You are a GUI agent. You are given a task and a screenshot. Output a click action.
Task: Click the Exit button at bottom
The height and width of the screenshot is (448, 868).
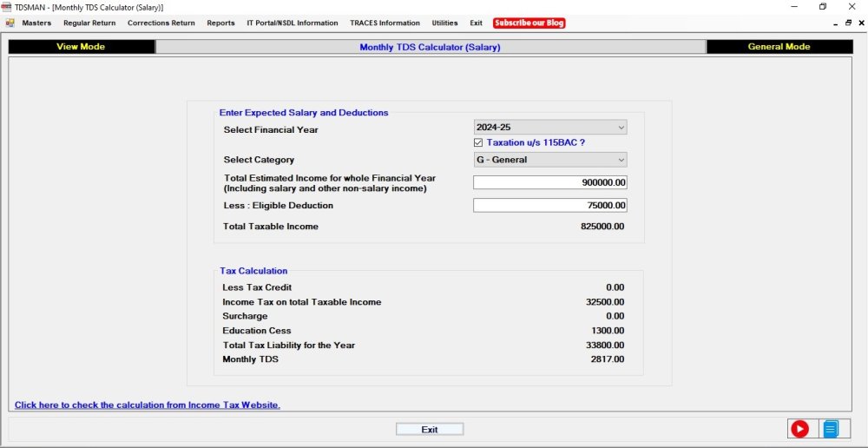(430, 429)
